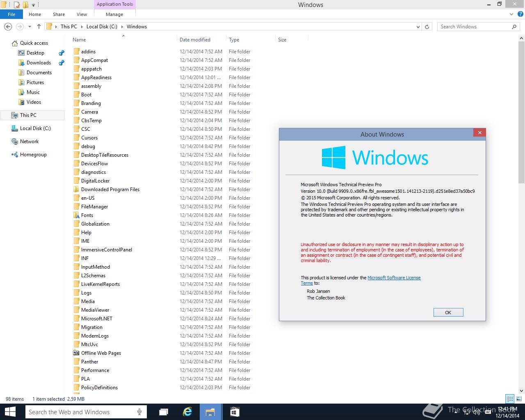Image resolution: width=525 pixels, height=420 pixels.
Task: Open Documents in Quick access
Action: pyautogui.click(x=39, y=73)
